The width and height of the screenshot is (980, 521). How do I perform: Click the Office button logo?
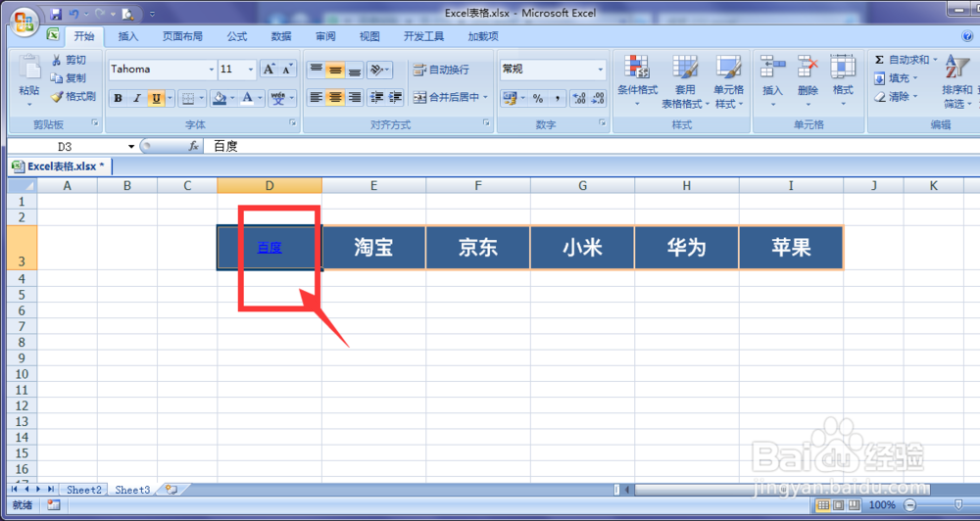24,21
